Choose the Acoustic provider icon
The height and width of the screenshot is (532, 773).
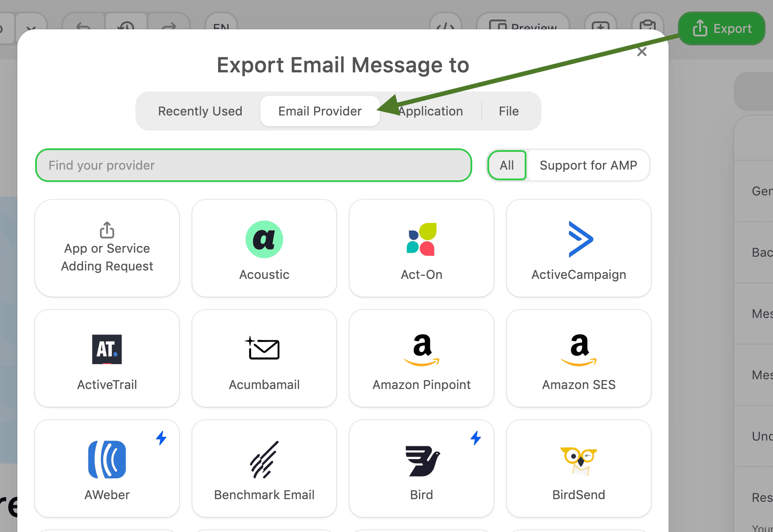264,239
